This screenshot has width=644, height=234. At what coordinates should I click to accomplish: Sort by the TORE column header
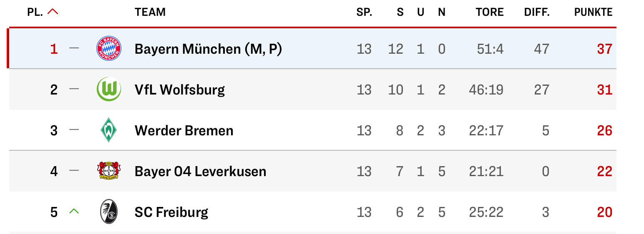pos(490,12)
